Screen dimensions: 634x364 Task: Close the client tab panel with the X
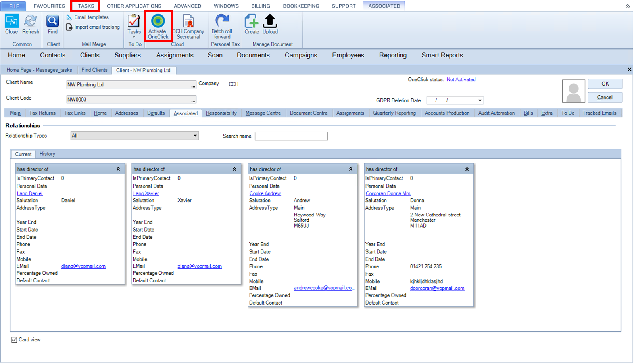629,69
